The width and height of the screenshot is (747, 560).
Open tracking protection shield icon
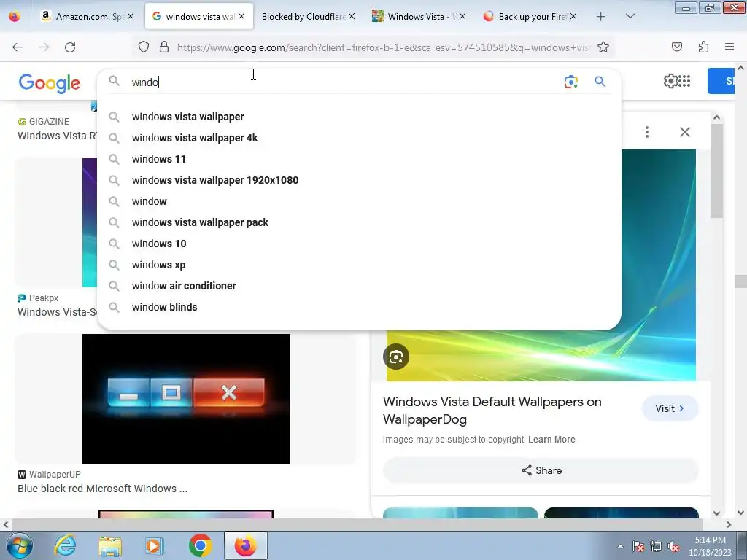point(144,47)
